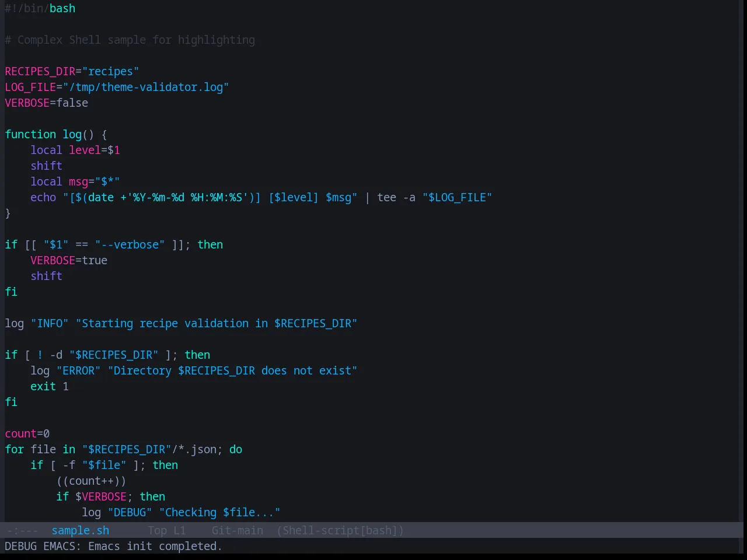
Task: Place cursor on the #!/bin/bash shebang line
Action: pyautogui.click(x=40, y=8)
